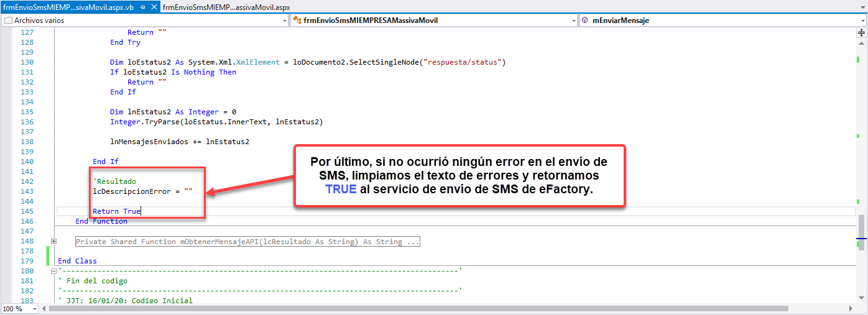Click the 'Dim lnEstatus2 As Integer = 0' line
Viewport: 868px width, 315px height.
173,112
